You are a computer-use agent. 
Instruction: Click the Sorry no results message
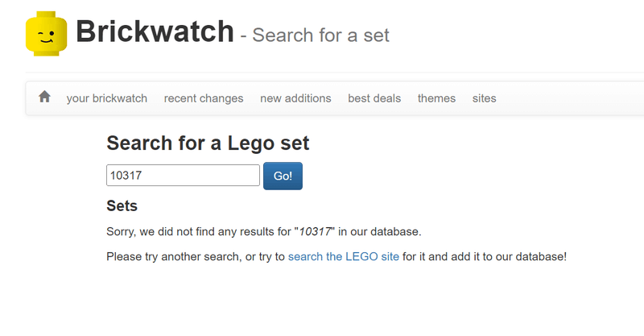tap(201, 232)
